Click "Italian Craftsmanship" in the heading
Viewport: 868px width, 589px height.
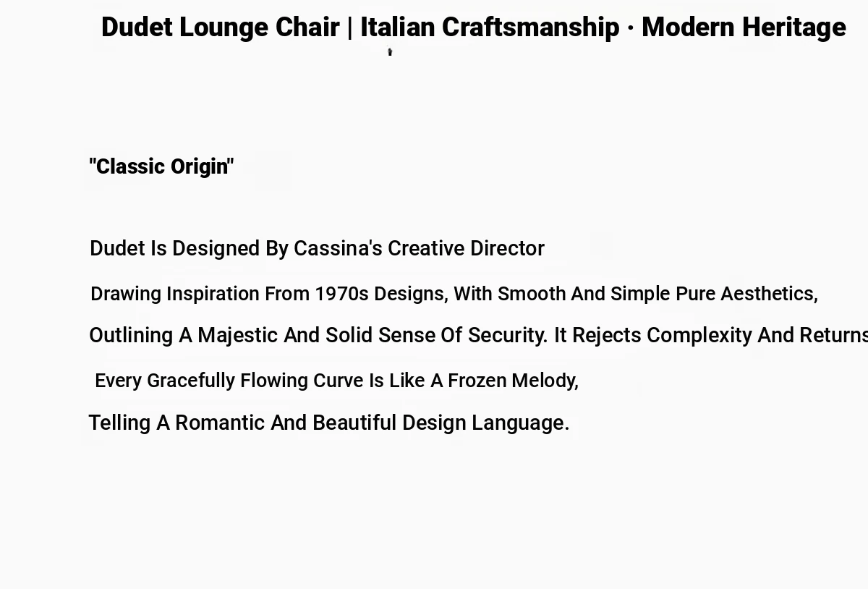click(x=490, y=27)
